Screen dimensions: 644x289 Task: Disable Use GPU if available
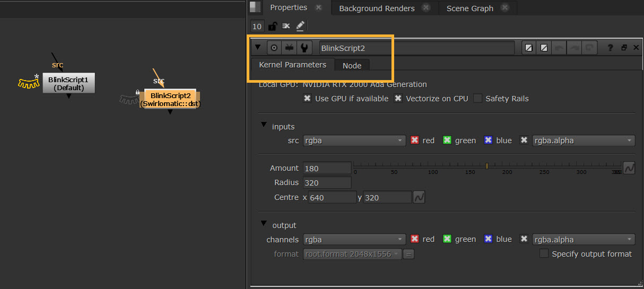click(x=307, y=98)
